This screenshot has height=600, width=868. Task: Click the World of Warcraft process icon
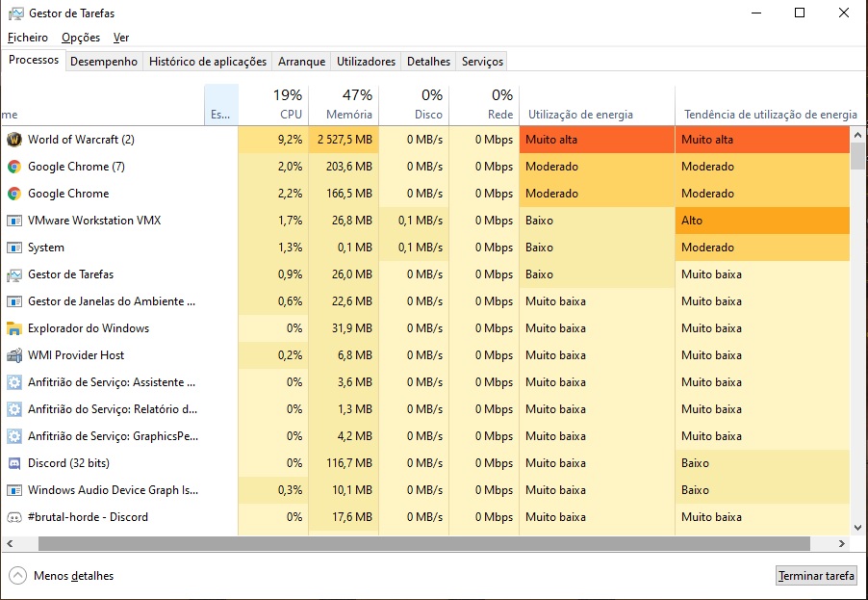coord(14,140)
